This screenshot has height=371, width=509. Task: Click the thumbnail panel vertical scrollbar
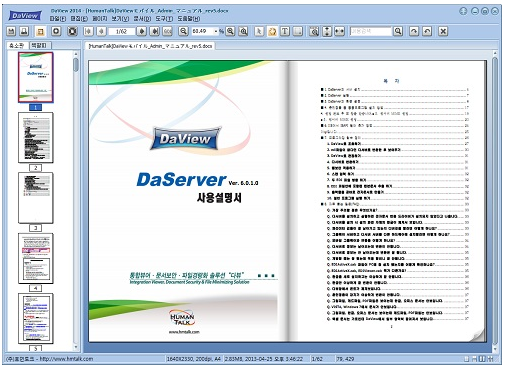pos(76,200)
